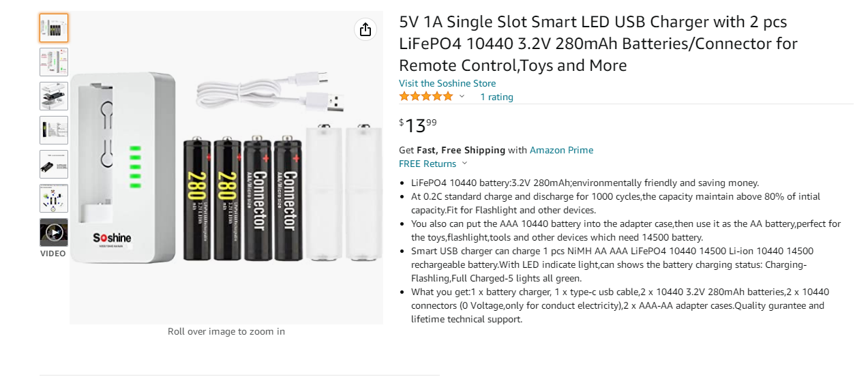Select the fifth thumbnail showing black batteries
The width and height of the screenshot is (868, 381).
tap(54, 164)
